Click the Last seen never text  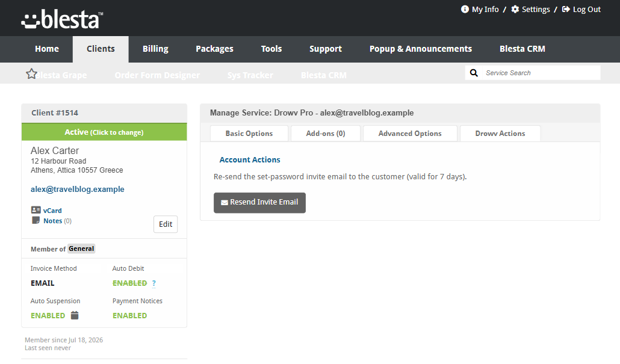tap(48, 348)
